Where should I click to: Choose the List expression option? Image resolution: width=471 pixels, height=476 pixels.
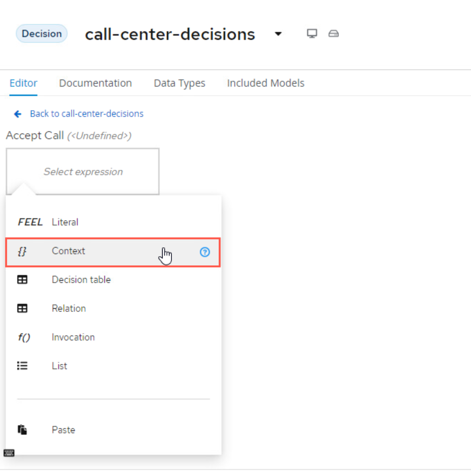113,366
